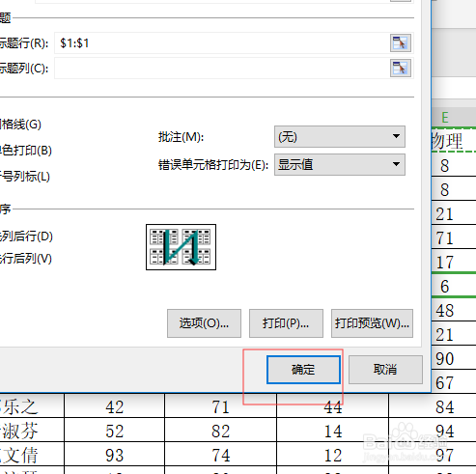Select the row and column headings (行号列标 L) option
476x474 pixels.
[x=25, y=177]
